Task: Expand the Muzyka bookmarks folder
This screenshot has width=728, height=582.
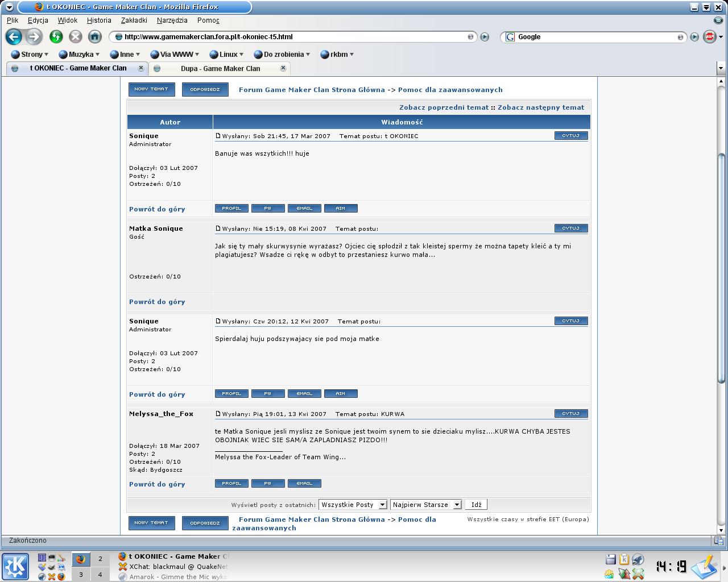Action: pyautogui.click(x=80, y=55)
